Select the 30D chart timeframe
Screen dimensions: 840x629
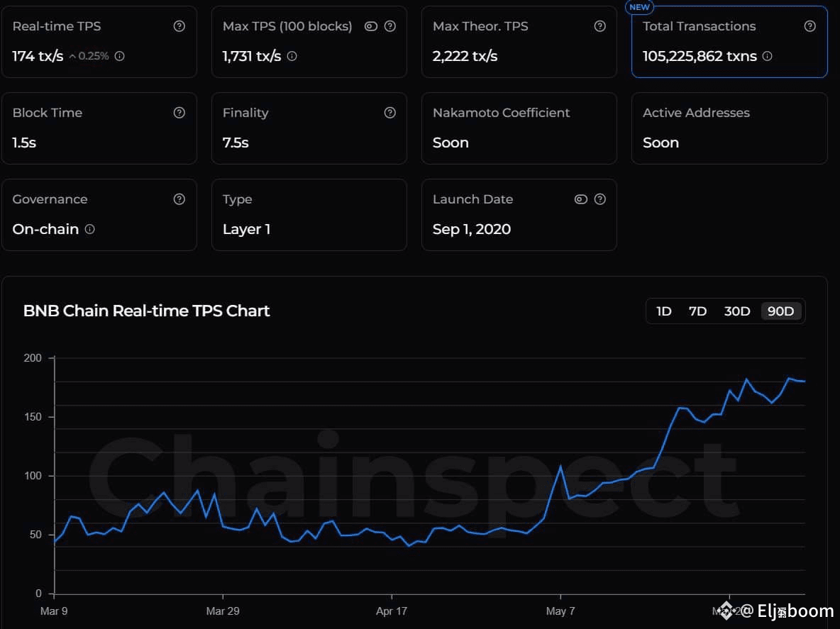coord(737,311)
